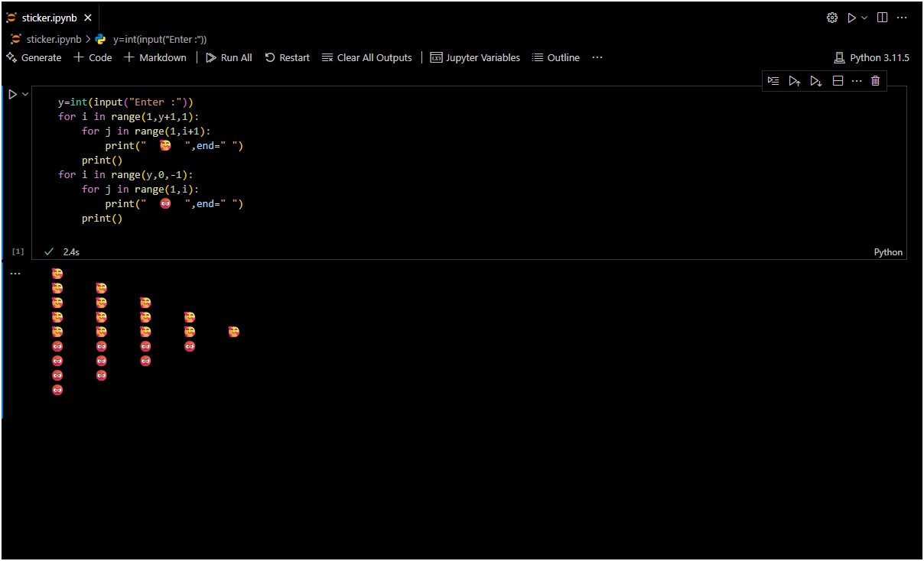Click Run All in notebook toolbar
Viewport: 924px width, 561px height.
coord(229,57)
